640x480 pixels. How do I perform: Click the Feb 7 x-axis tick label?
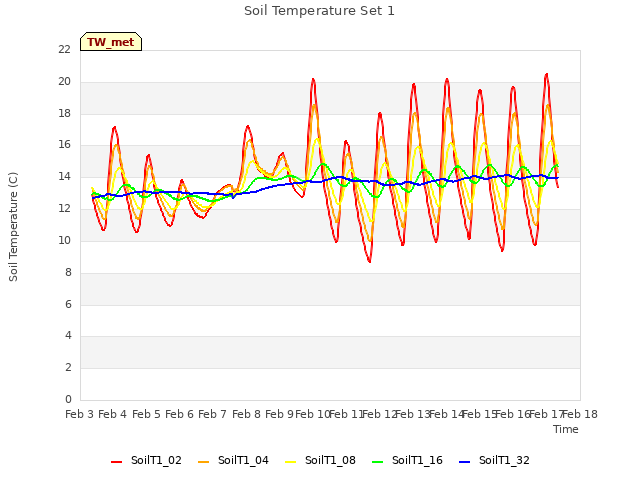213,414
